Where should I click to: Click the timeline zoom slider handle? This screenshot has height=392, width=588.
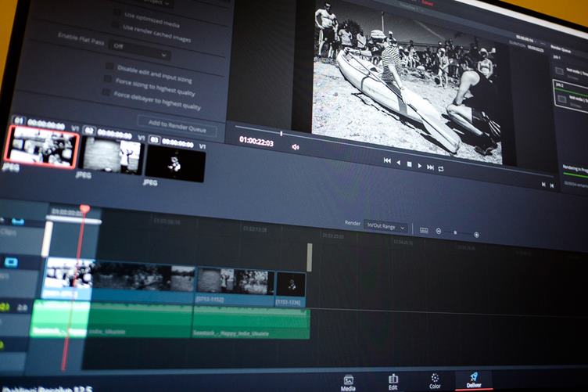[455, 233]
